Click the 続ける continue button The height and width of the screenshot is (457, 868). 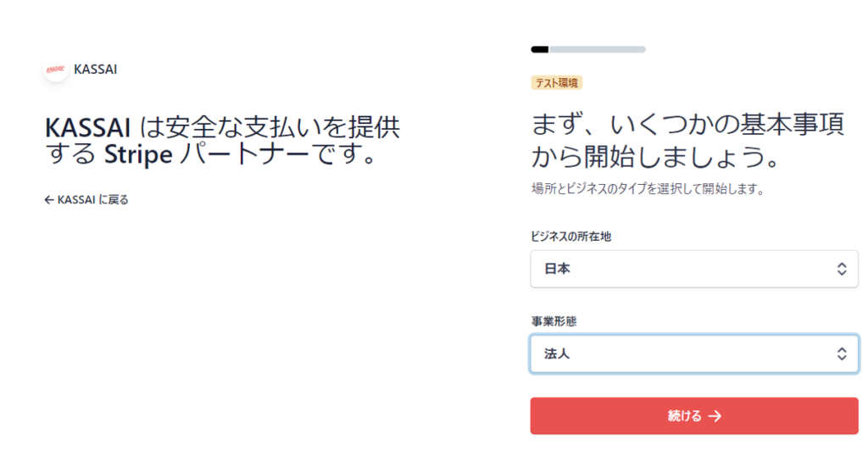point(694,416)
